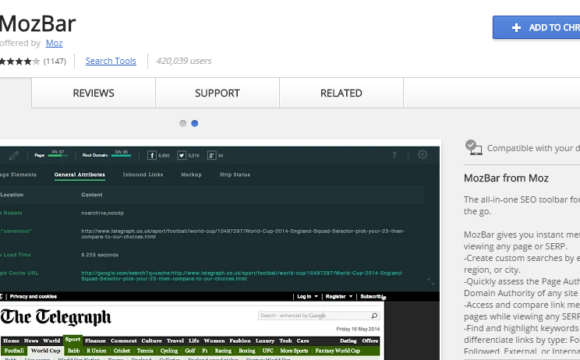Select the Http Status tab
This screenshot has height=360, width=580.
point(235,175)
